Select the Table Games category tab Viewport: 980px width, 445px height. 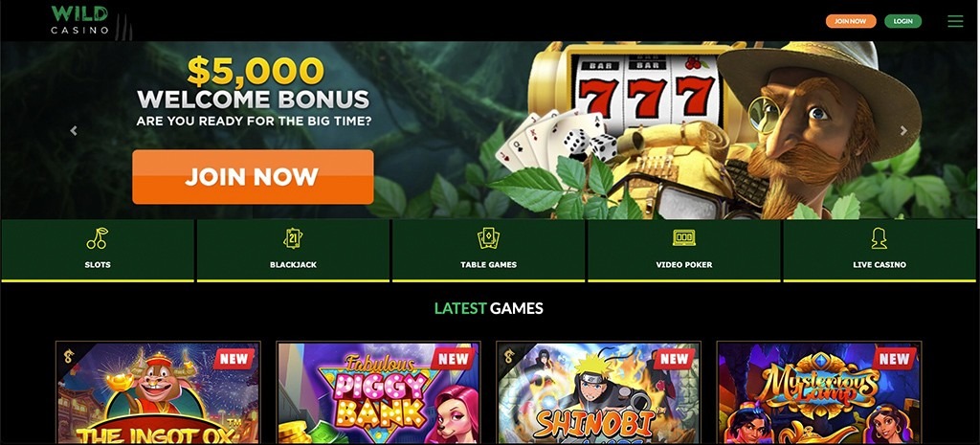point(488,251)
